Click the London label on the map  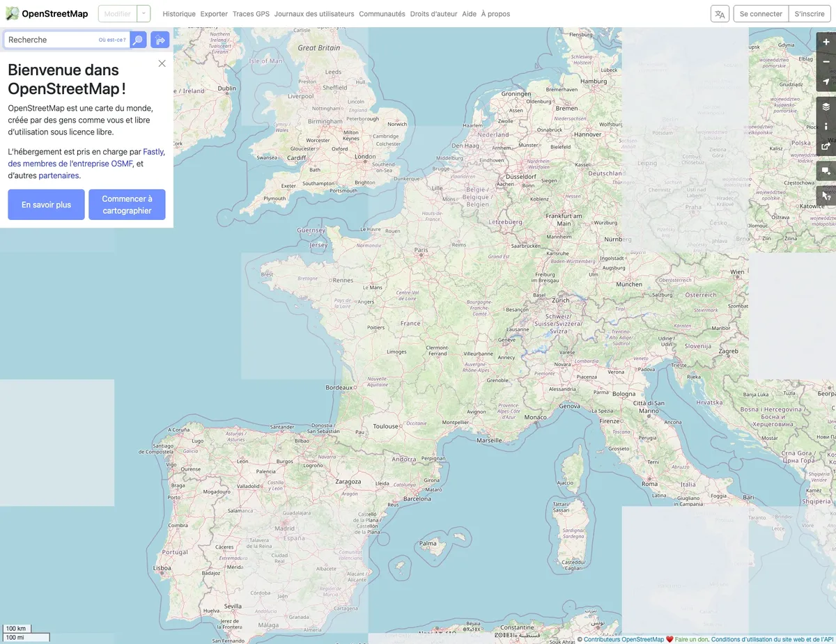pyautogui.click(x=365, y=157)
